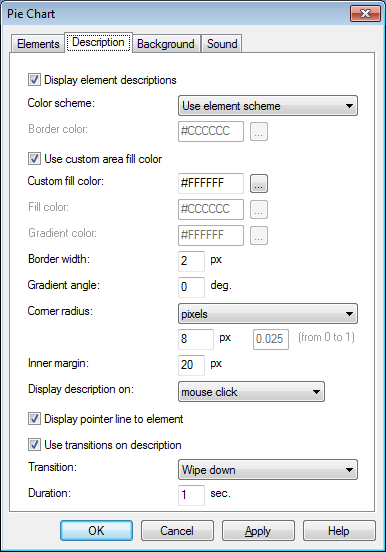Toggle Use transitions on description checkbox

34,445
